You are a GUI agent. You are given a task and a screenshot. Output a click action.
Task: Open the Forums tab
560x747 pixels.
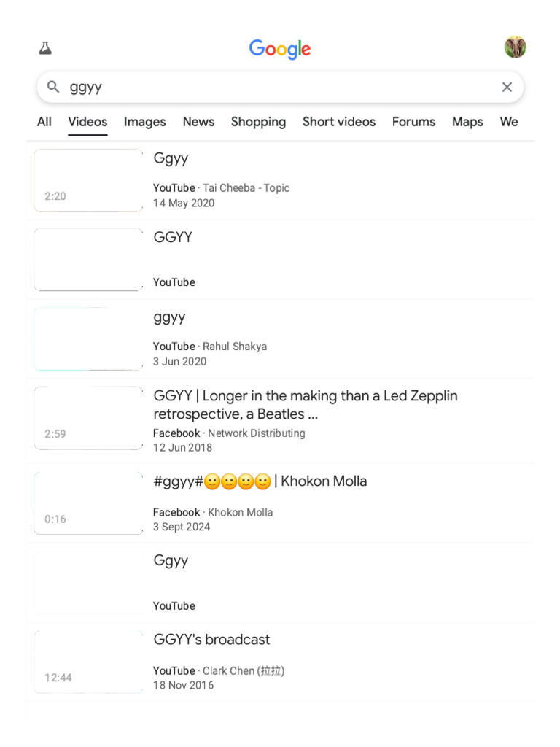point(413,122)
